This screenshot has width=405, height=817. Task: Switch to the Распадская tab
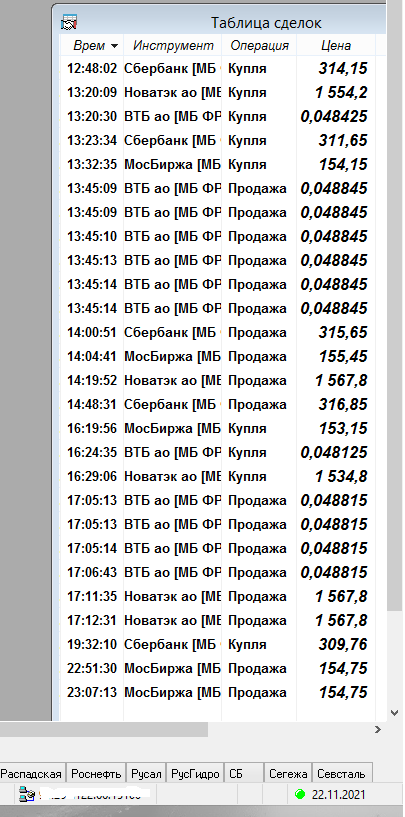32,774
